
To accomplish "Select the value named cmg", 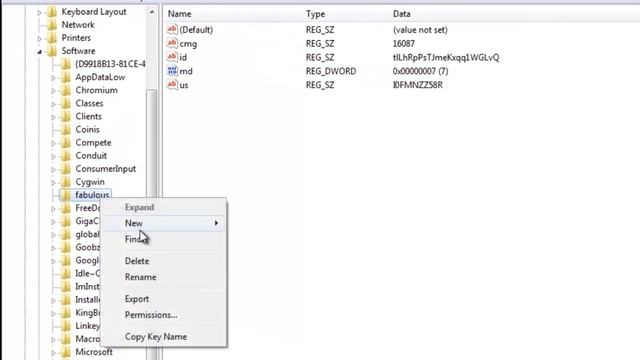I will 188,44.
